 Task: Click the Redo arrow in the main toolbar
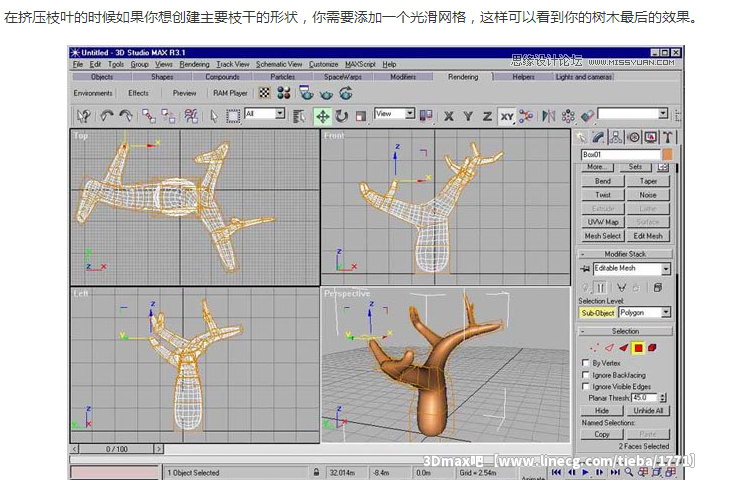point(126,115)
